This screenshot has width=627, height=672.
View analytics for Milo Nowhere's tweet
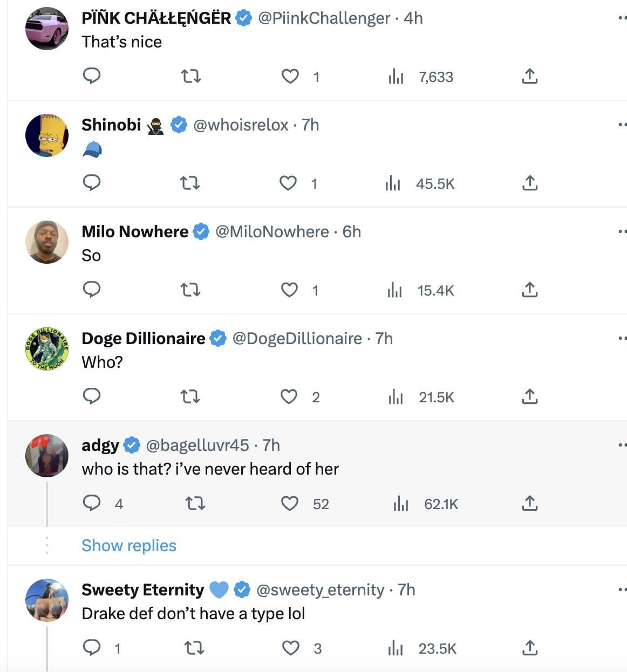click(395, 290)
